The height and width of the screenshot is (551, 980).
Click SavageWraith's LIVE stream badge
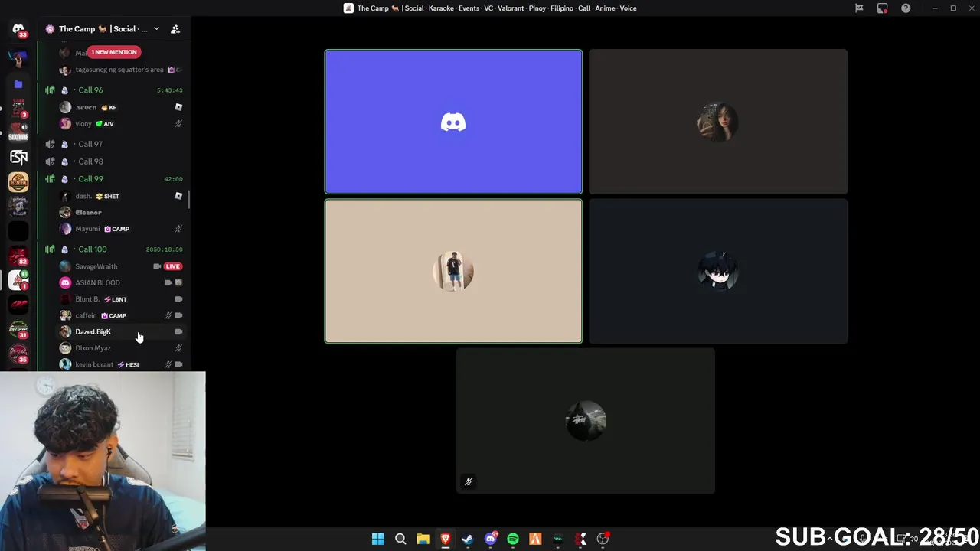173,266
